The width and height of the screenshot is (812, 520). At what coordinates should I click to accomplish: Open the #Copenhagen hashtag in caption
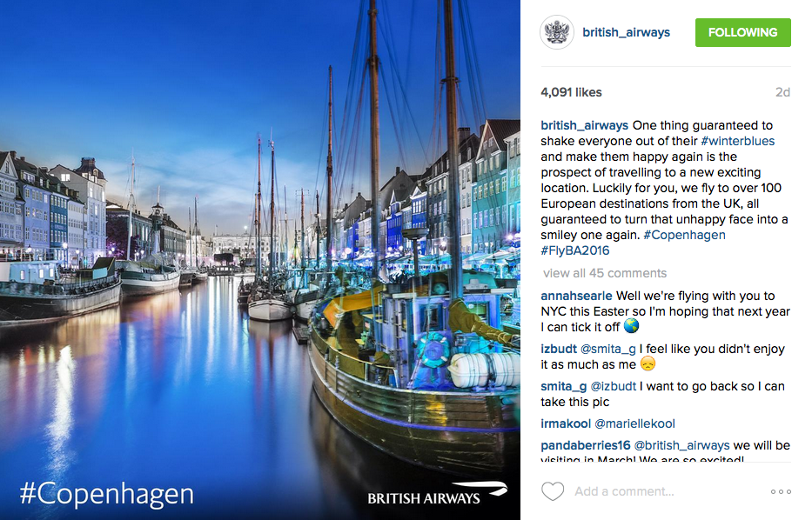pos(684,235)
